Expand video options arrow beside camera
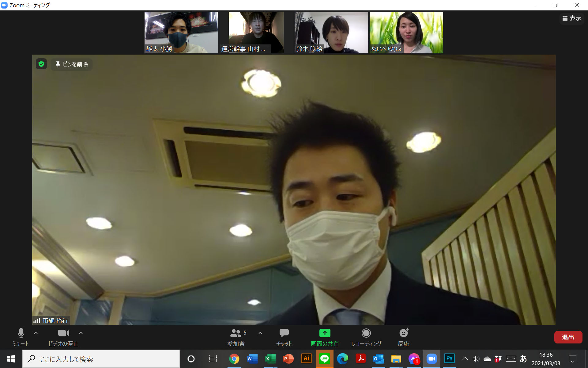This screenshot has height=368, width=588. (81, 333)
